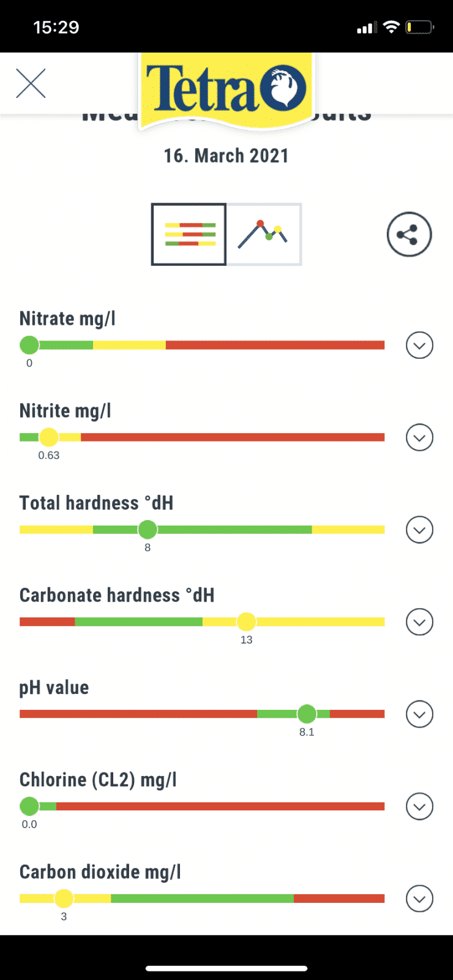Expand the Carbonate hardness details
The image size is (453, 980).
click(419, 622)
